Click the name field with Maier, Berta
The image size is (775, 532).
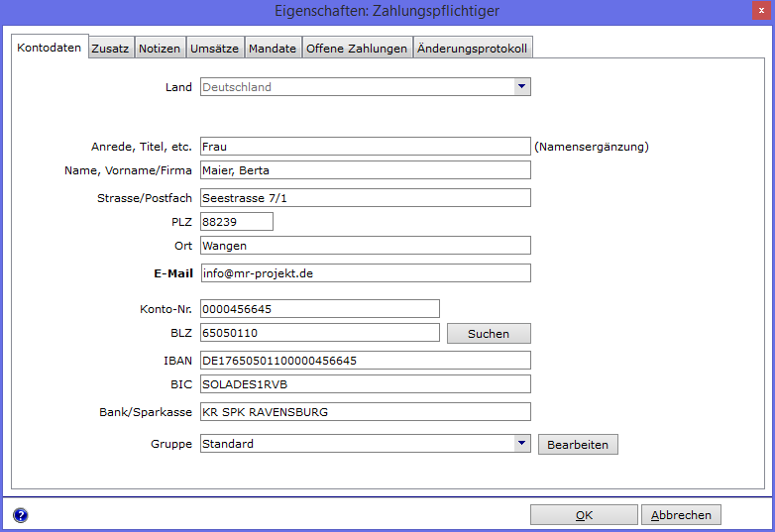pyautogui.click(x=366, y=170)
